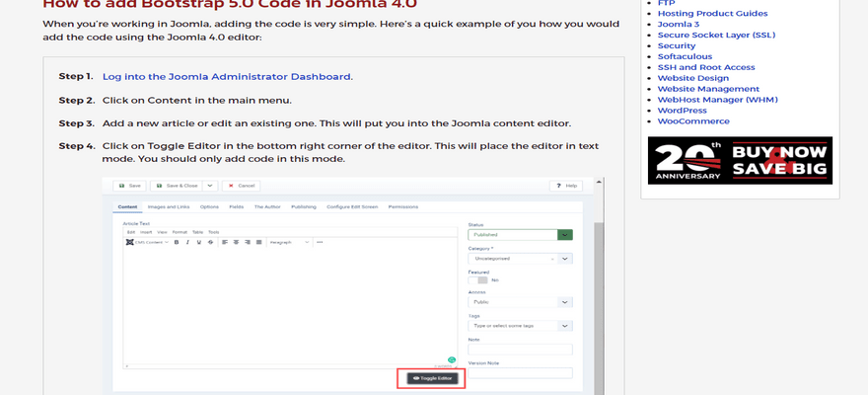The width and height of the screenshot is (868, 395).
Task: Open the Category Uncategorised dropdown
Action: click(x=564, y=258)
